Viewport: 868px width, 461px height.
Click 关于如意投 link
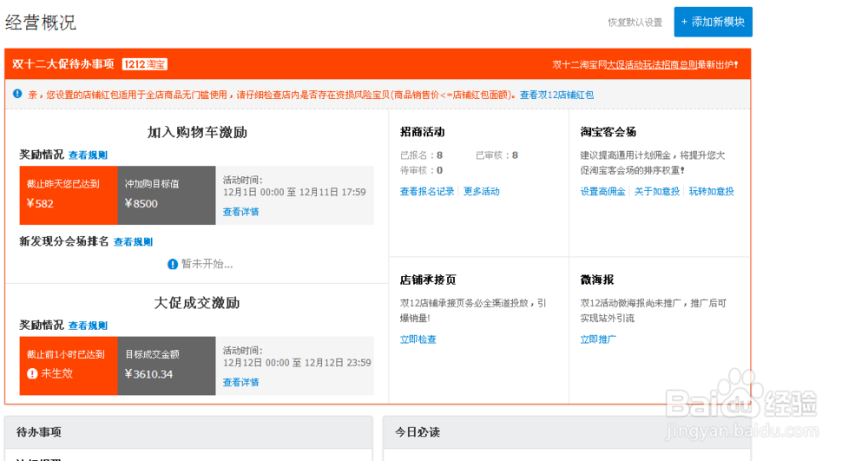(x=657, y=192)
